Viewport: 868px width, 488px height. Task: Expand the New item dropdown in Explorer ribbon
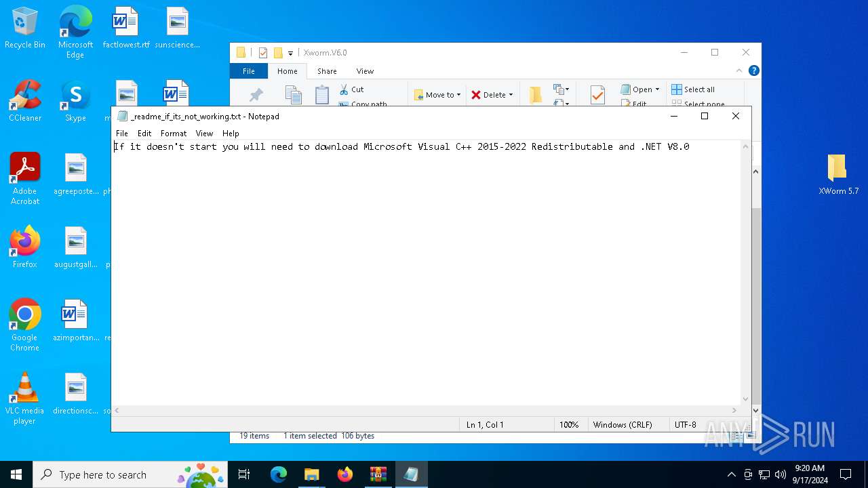point(560,89)
